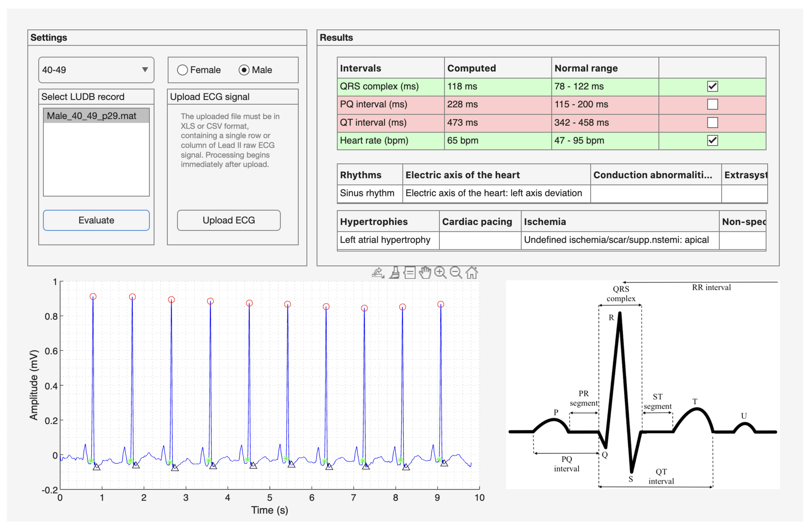Viewport: 812px width, 532px height.
Task: Select the pan hand tool
Action: pyautogui.click(x=425, y=273)
